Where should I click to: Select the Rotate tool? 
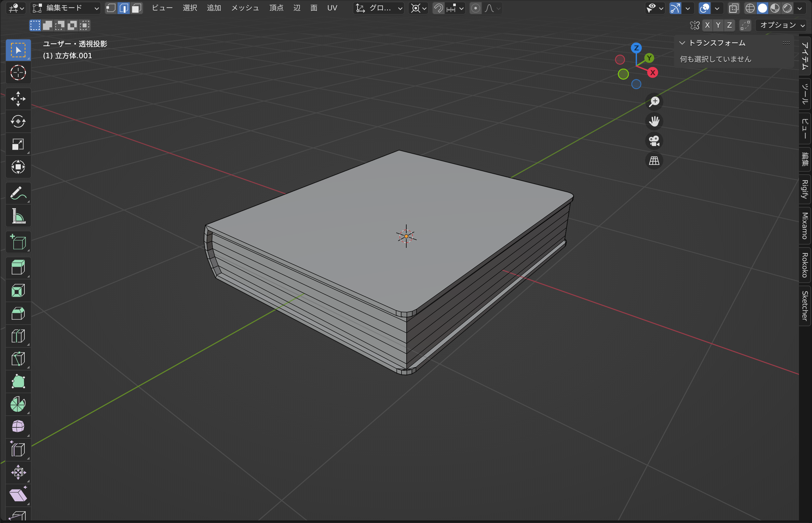click(18, 122)
